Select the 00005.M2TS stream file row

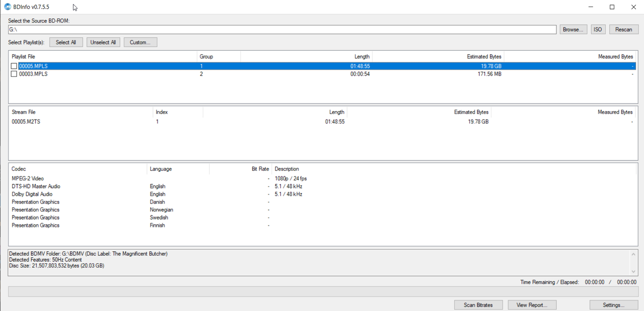(x=322, y=122)
